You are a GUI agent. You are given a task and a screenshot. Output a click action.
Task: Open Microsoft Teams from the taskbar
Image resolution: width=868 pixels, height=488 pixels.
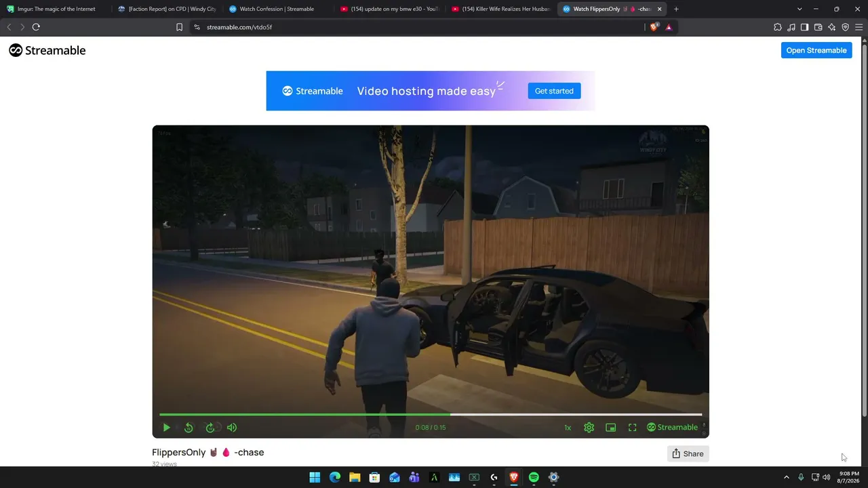(414, 477)
